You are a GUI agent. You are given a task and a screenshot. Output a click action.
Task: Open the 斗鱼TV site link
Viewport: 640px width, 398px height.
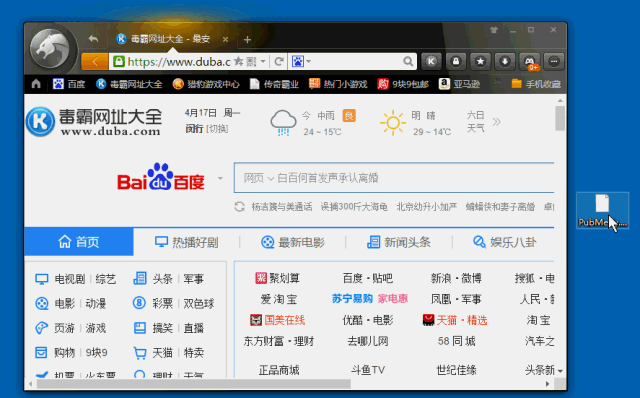368,370
